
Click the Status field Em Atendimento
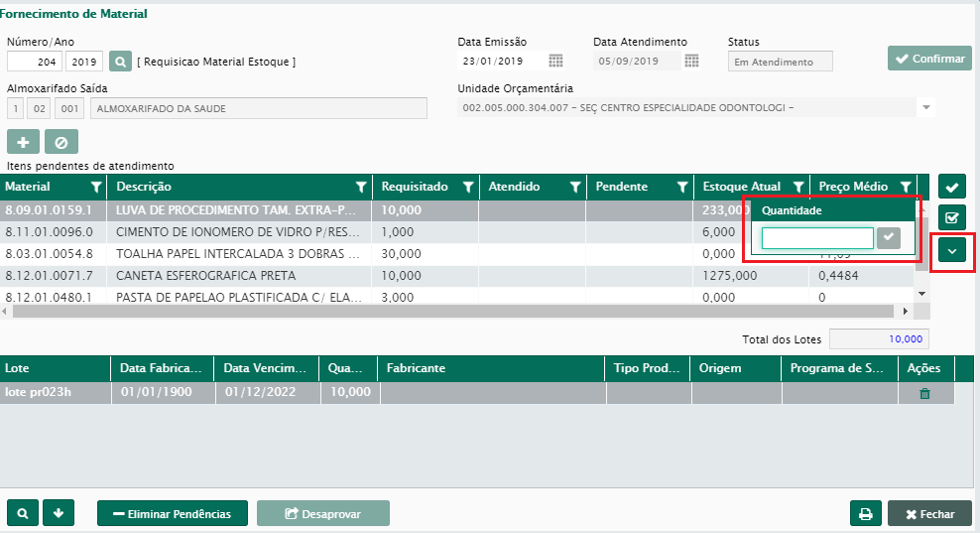click(x=780, y=62)
